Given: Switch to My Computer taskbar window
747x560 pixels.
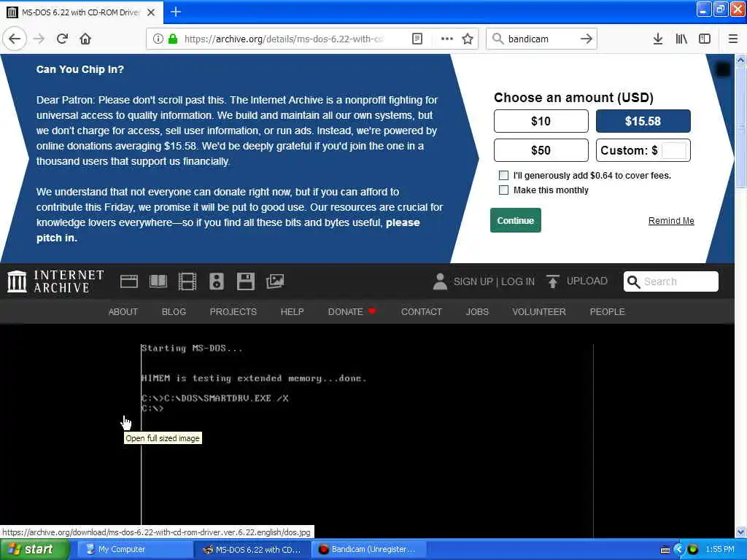Looking at the screenshot, I should 134,549.
